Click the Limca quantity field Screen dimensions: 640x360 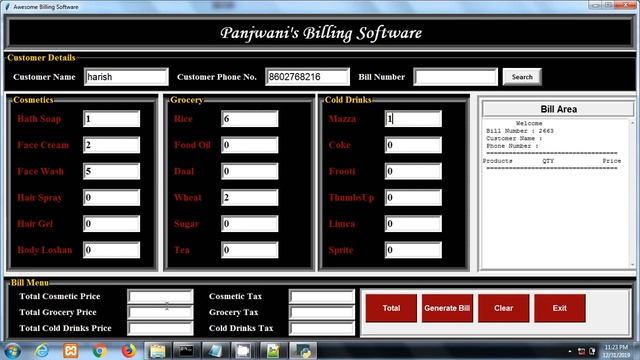[413, 224]
